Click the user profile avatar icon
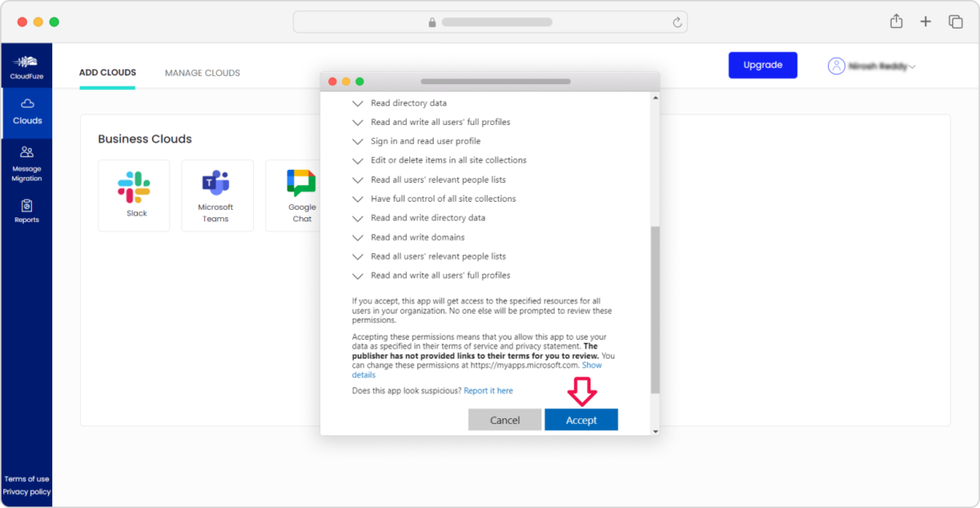The image size is (980, 508). 836,65
